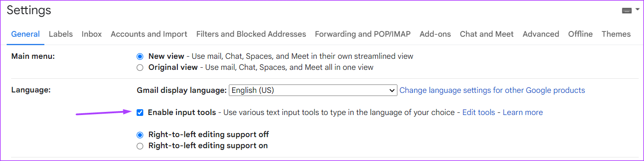Expand the keyboard input tools dropdown arrow
644x161 pixels.
point(637,9)
